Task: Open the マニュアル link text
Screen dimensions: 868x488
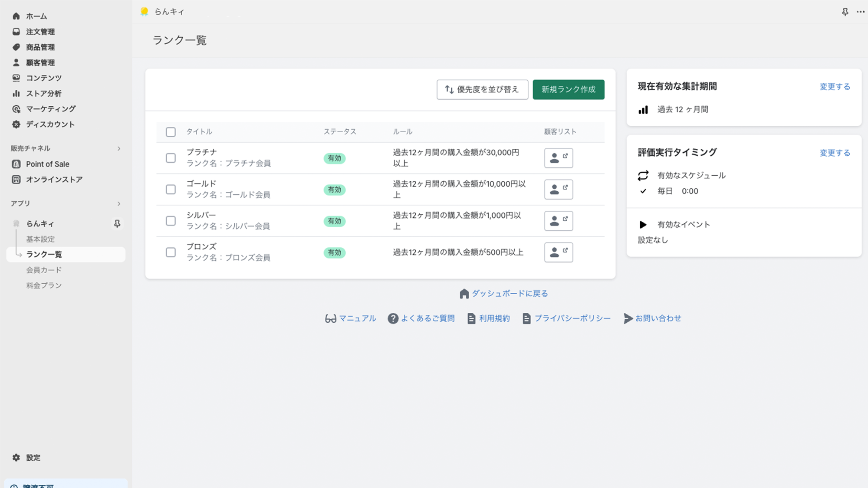Action: click(358, 318)
